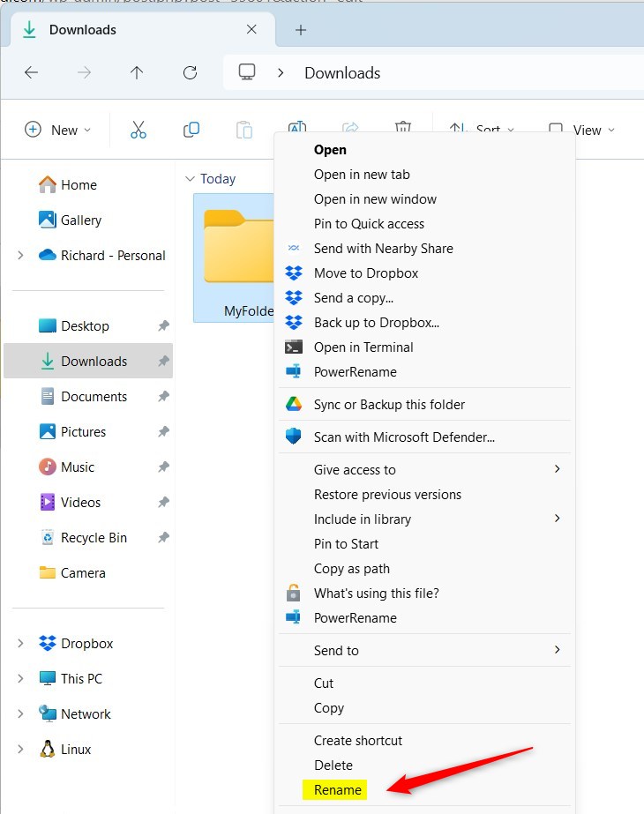This screenshot has height=814, width=644.
Task: Open a new tab with the plus button
Action: (x=301, y=30)
